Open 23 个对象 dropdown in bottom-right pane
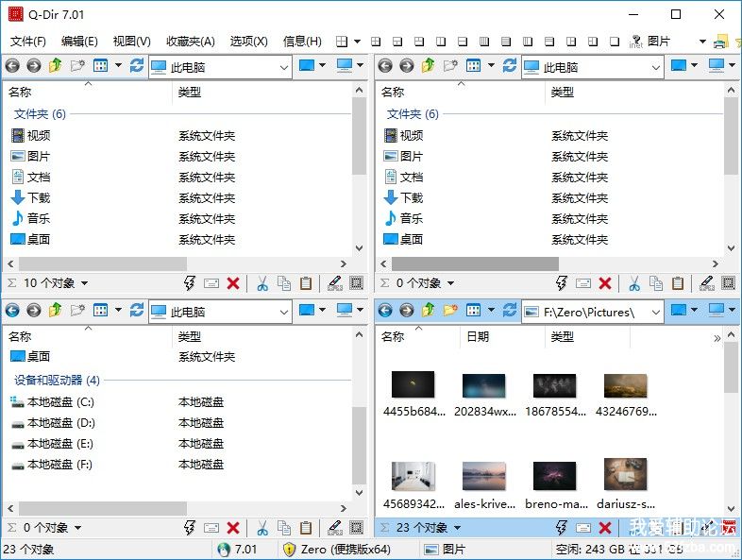The height and width of the screenshot is (560, 742). [457, 527]
